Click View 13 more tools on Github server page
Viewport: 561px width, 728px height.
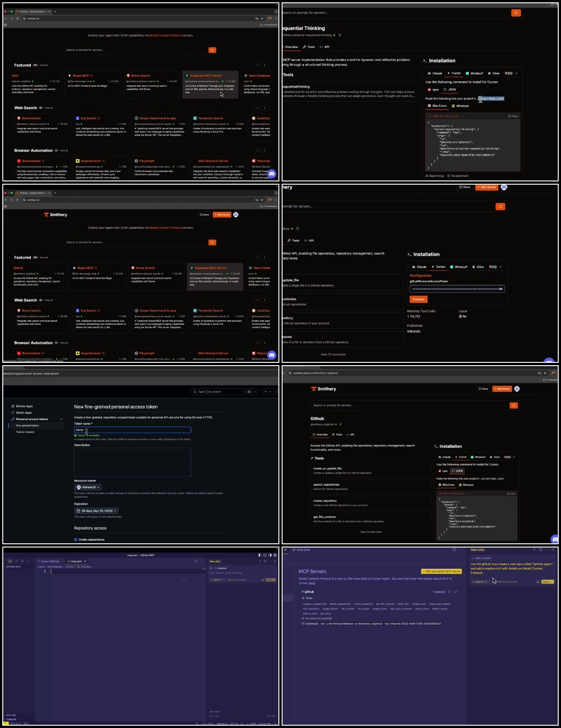click(371, 532)
